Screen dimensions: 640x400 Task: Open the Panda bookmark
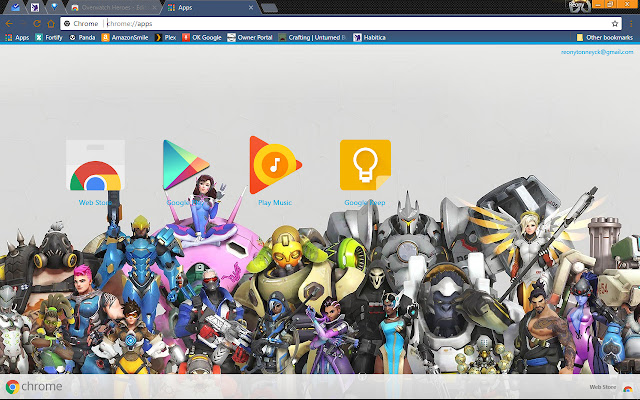pyautogui.click(x=82, y=38)
